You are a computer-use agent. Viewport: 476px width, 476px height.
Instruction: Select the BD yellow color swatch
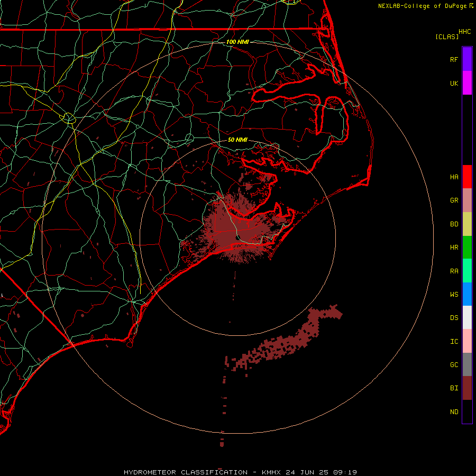(467, 224)
